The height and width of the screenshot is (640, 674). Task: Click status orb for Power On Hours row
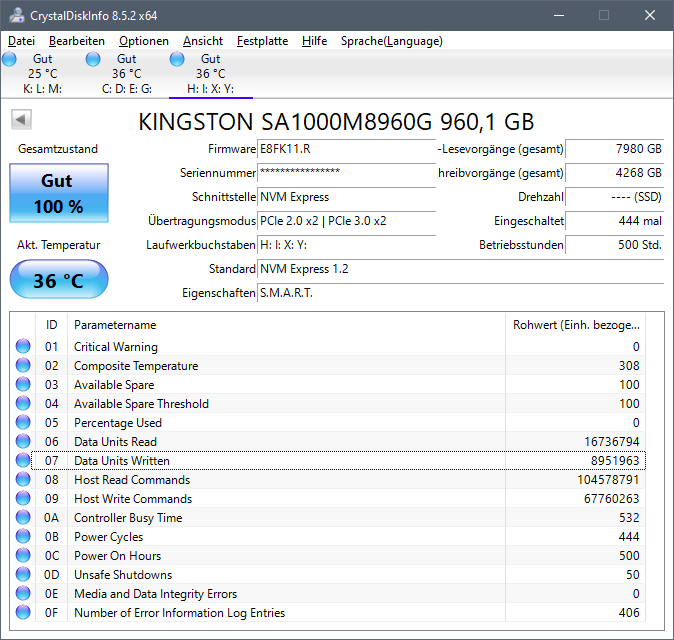tap(23, 555)
